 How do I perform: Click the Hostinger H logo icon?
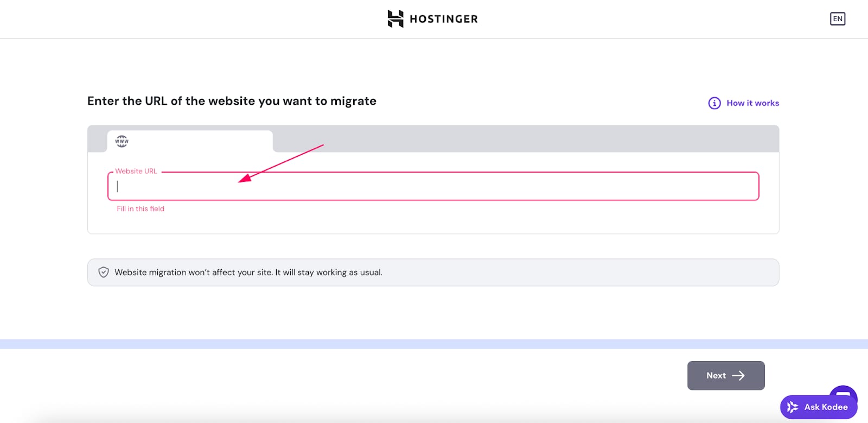395,19
